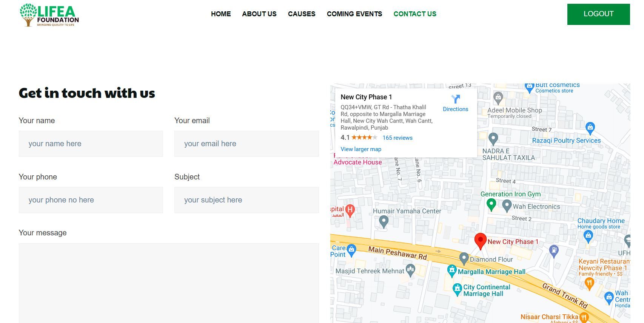Image resolution: width=644 pixels, height=323 pixels.
Task: Click the Razaqi Poultry Services shop marker
Action: (x=590, y=128)
